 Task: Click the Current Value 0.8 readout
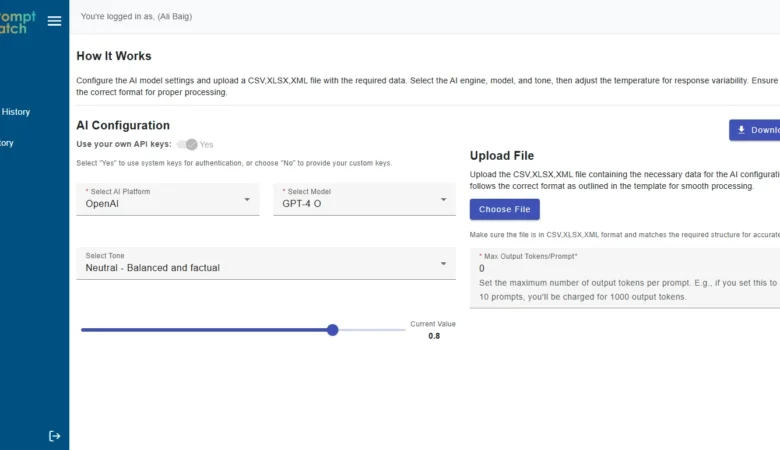point(433,336)
